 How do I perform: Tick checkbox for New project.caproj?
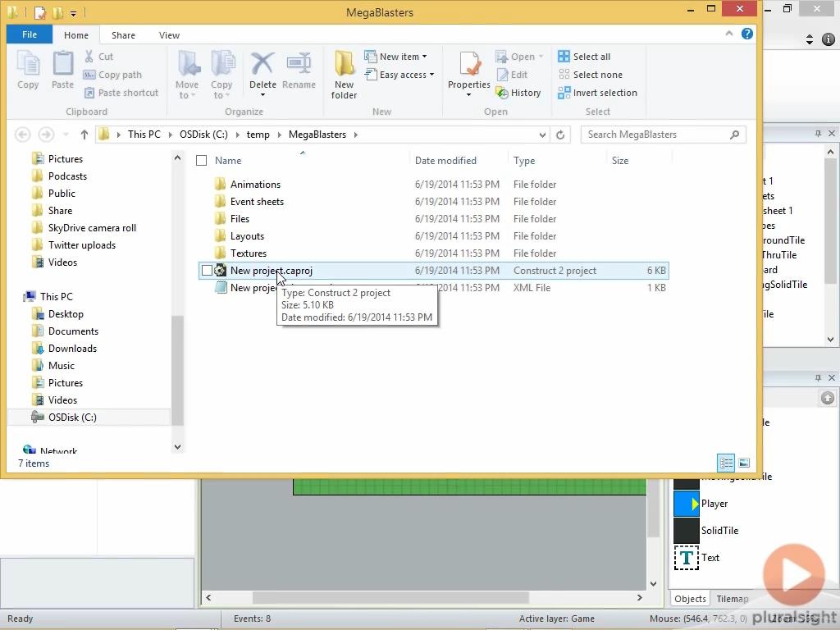click(x=207, y=271)
